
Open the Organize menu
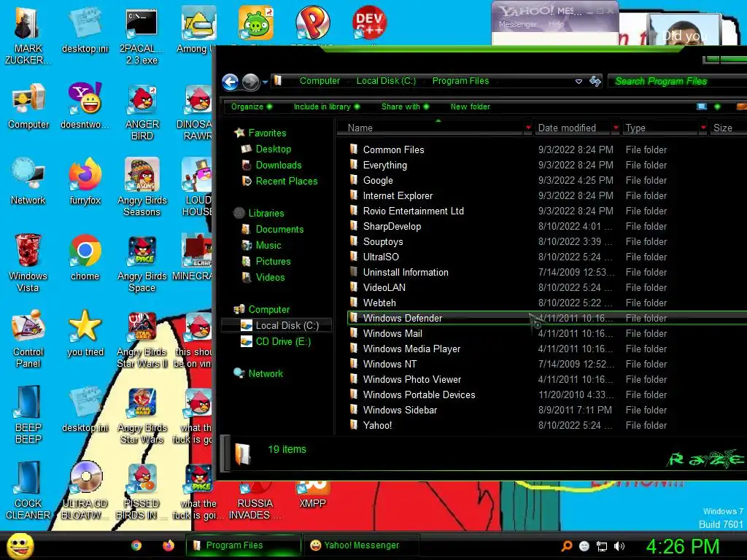pos(252,106)
